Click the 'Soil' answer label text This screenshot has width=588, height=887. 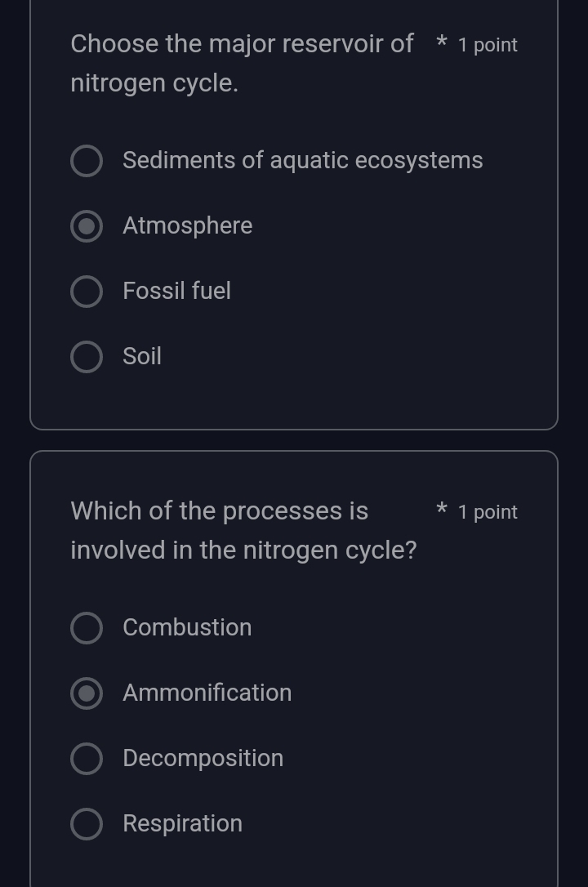click(x=142, y=356)
